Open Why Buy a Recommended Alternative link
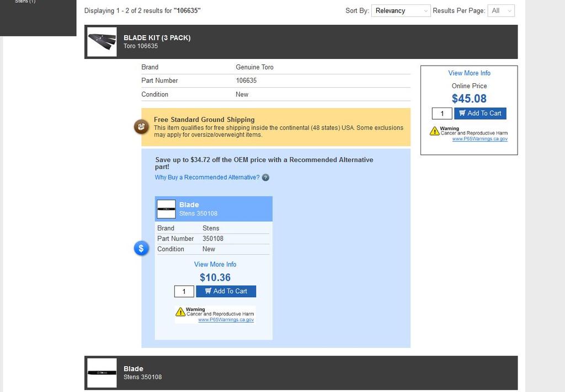 click(207, 178)
